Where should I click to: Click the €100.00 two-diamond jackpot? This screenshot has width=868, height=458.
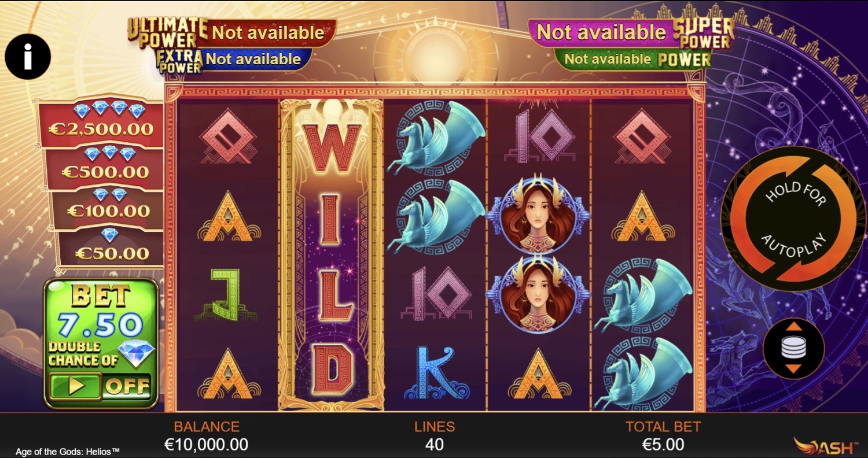108,207
